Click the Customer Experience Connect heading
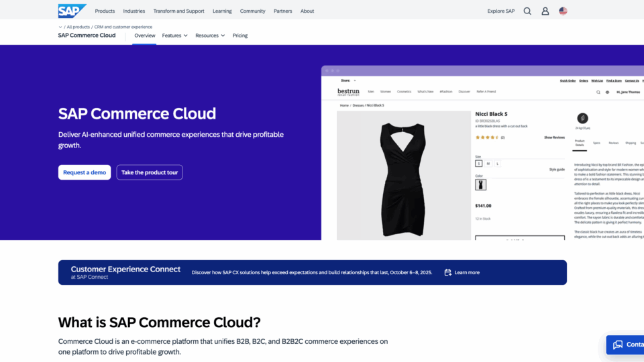The width and height of the screenshot is (644, 362). pyautogui.click(x=125, y=269)
